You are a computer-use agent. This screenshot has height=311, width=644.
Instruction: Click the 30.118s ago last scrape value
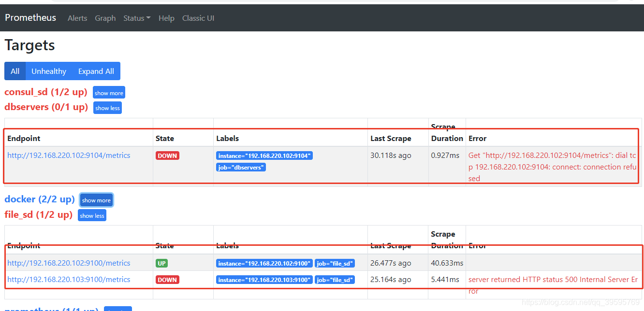point(391,155)
